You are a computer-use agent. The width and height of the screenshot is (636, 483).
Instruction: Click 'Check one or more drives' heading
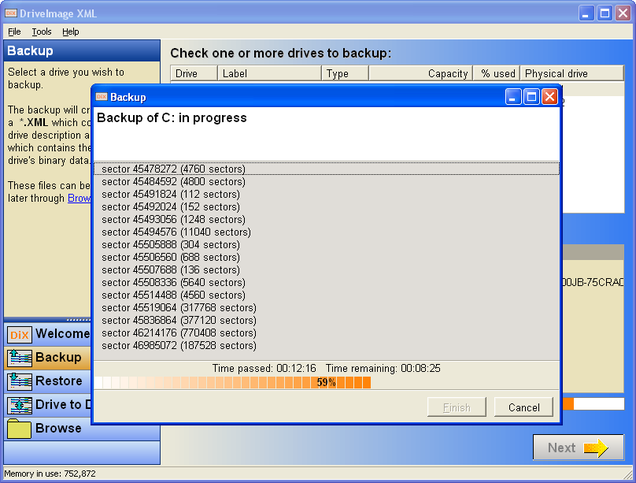click(x=281, y=53)
